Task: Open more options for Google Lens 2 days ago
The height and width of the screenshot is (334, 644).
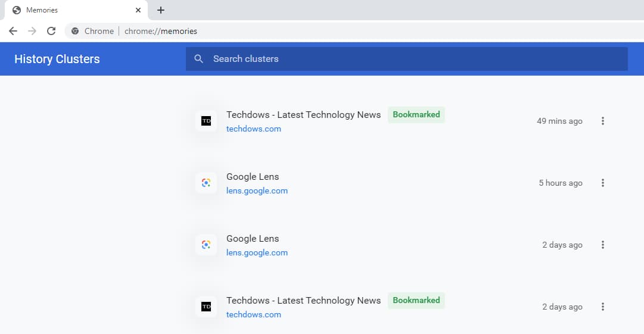Action: pyautogui.click(x=602, y=245)
